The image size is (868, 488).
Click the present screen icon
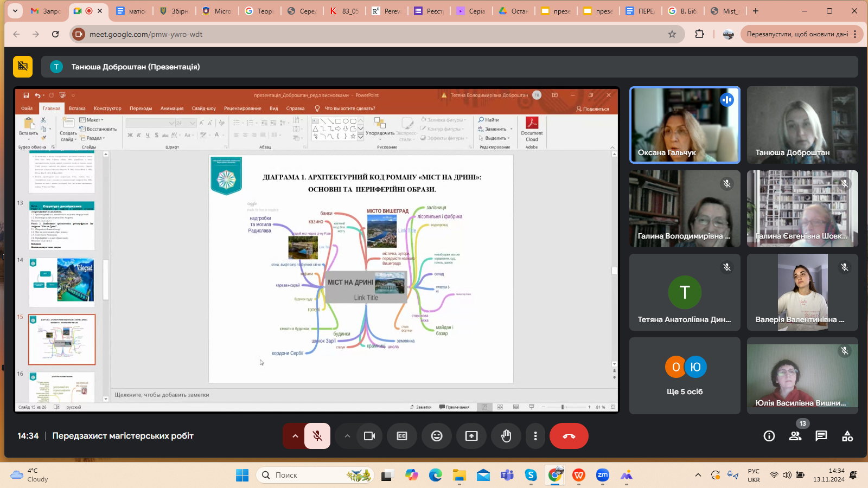click(471, 436)
